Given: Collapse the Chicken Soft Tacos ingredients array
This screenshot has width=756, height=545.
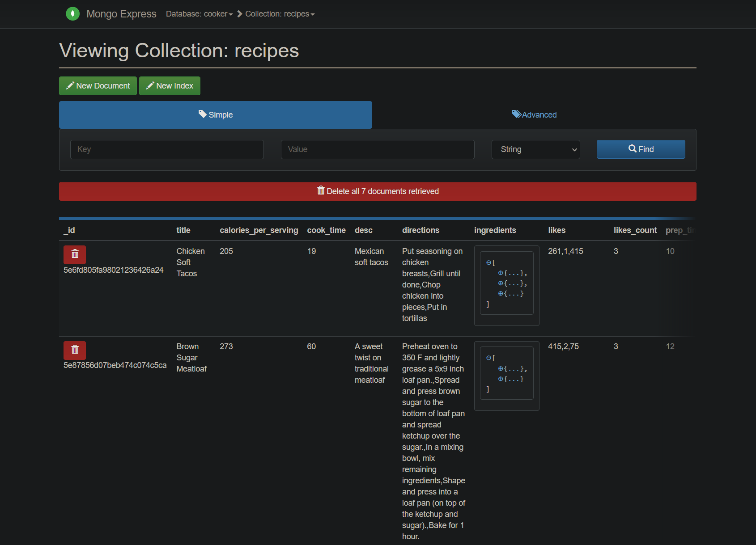Looking at the screenshot, I should [x=488, y=263].
